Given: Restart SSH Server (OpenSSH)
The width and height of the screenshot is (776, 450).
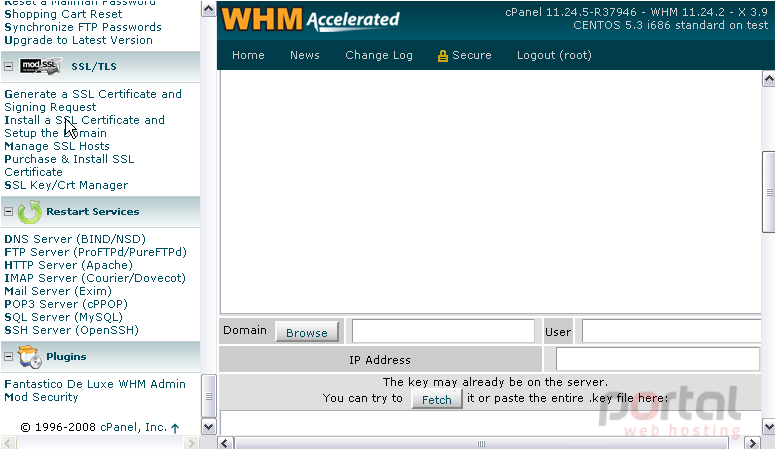Looking at the screenshot, I should (71, 330).
